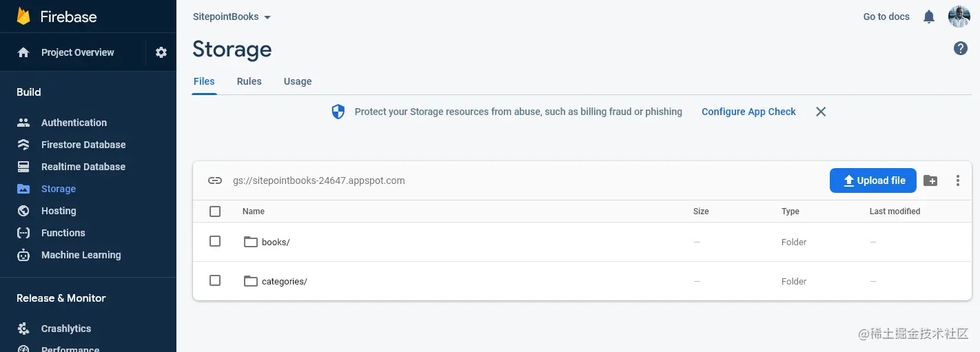Check the books/ row checkbox
Screen dimensions: 980x352
[x=215, y=241]
